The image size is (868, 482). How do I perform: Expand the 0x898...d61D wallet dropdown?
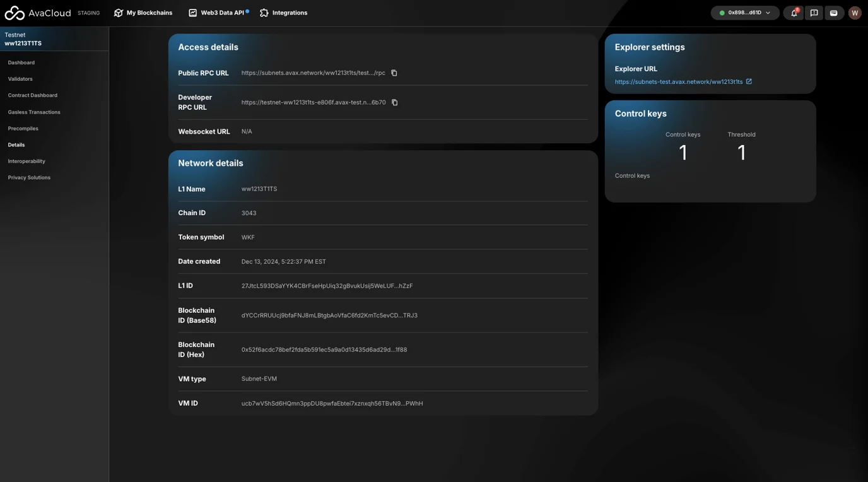(745, 13)
